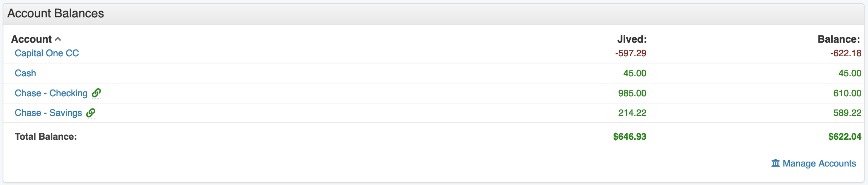Click Chase - Checking balance 610.00

tap(847, 93)
